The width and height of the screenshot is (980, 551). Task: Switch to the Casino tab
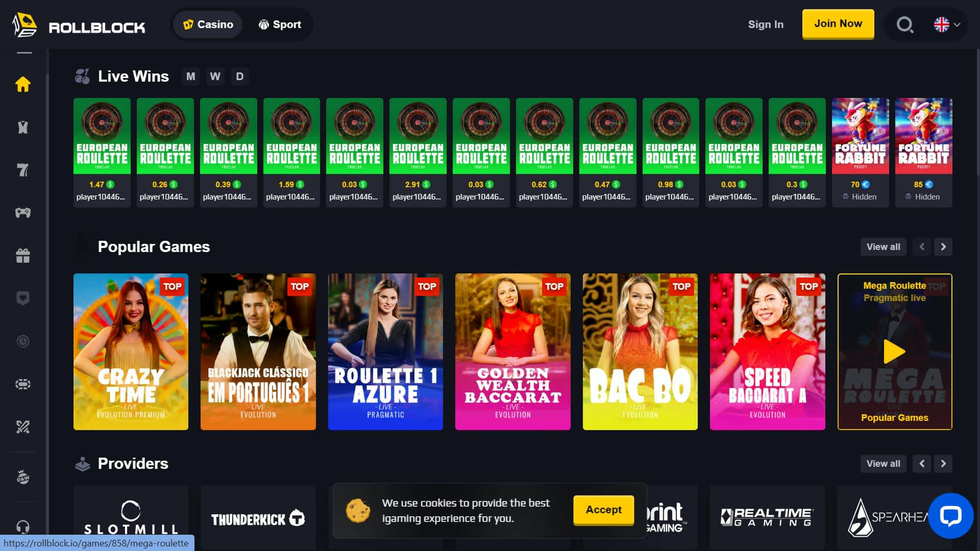[208, 24]
